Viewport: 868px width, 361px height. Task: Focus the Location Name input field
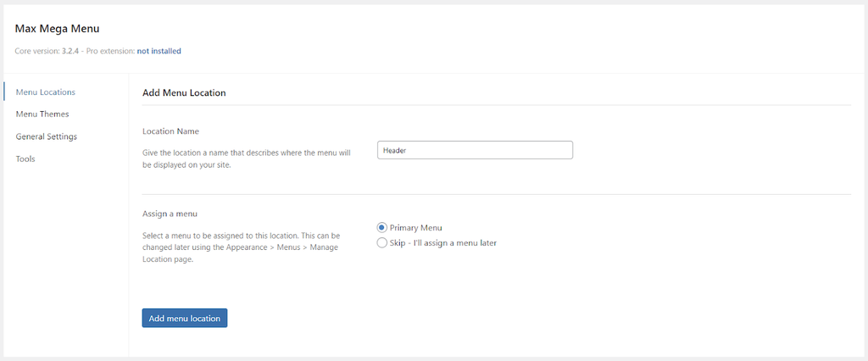tap(475, 150)
